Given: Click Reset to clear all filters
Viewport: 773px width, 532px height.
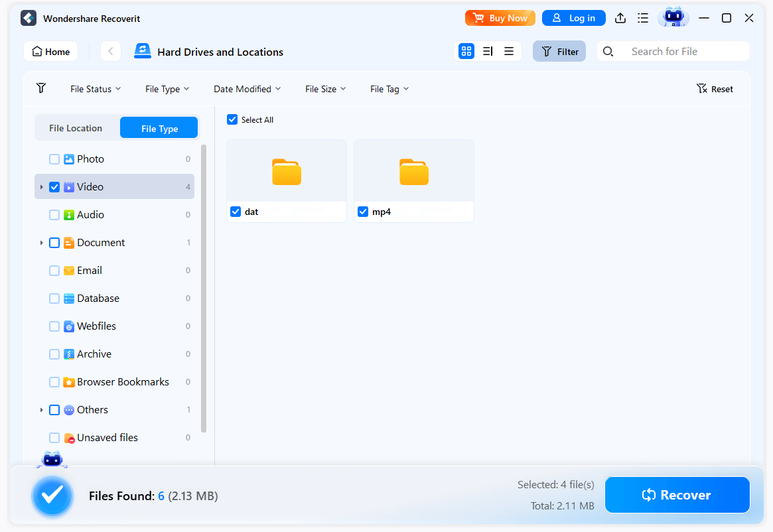Looking at the screenshot, I should coord(715,88).
